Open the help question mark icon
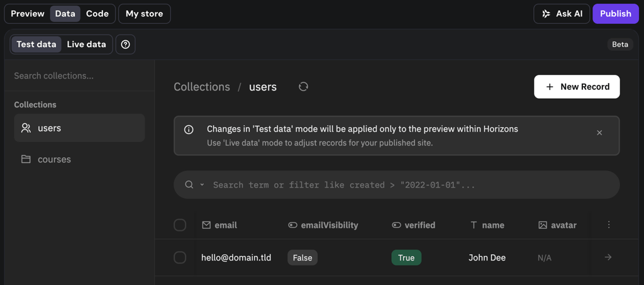The width and height of the screenshot is (644, 285). pyautogui.click(x=126, y=44)
